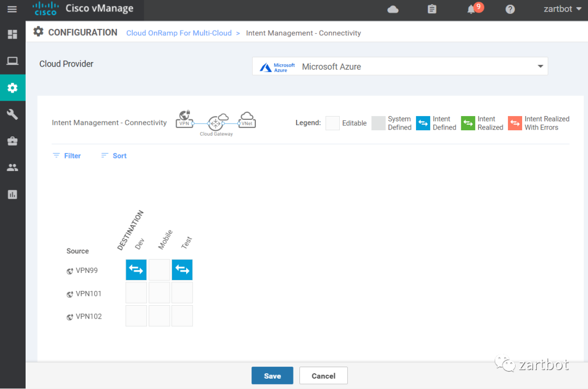Toggle VPN102 to Dev connectivity cell
Image resolution: width=588 pixels, height=389 pixels.
point(136,316)
